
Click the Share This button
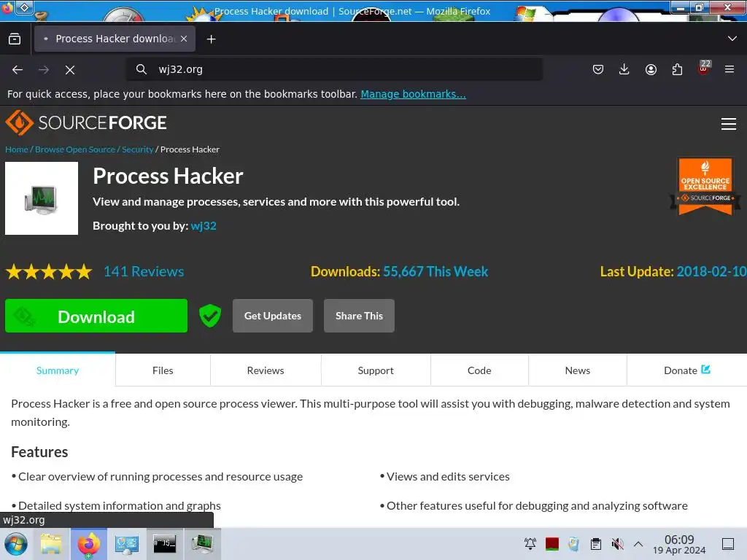pos(359,316)
